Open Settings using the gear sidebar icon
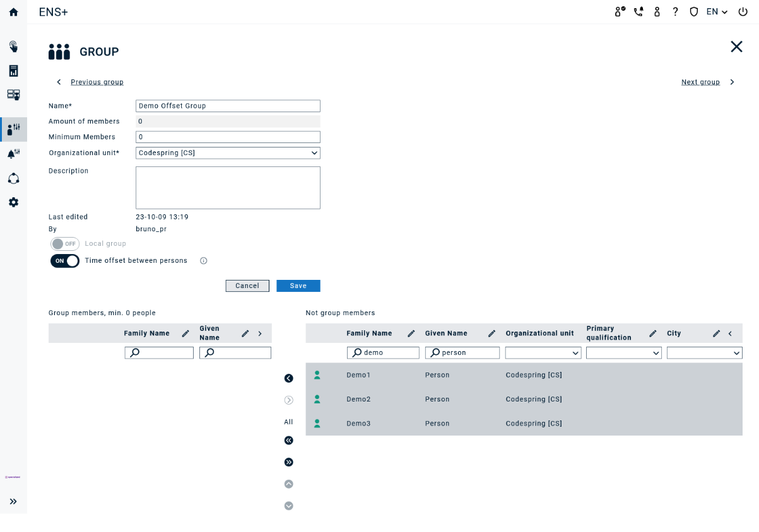Screen dimensions: 759x532 pos(13,202)
